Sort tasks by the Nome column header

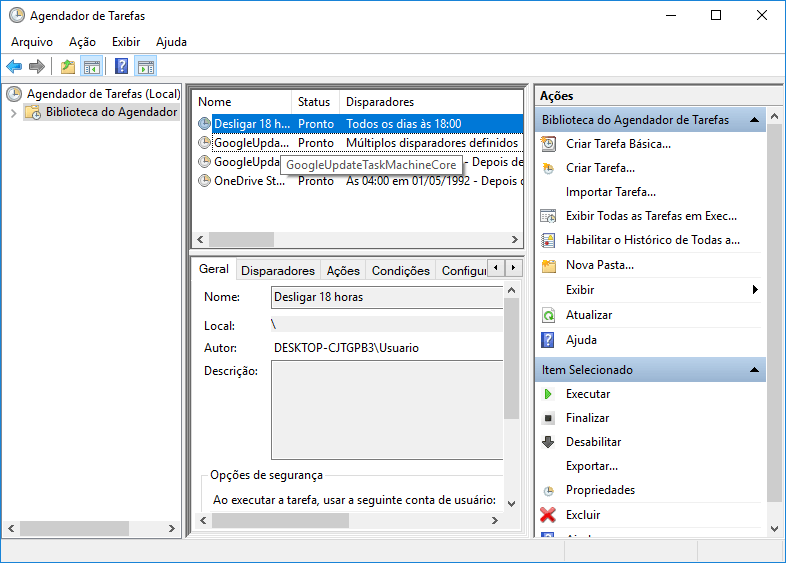tap(243, 102)
